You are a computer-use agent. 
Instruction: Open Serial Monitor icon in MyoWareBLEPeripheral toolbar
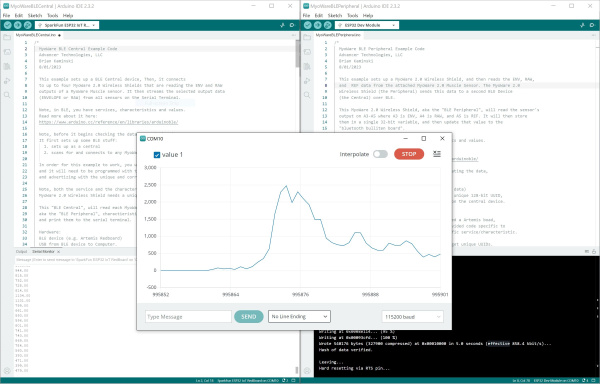coord(592,25)
